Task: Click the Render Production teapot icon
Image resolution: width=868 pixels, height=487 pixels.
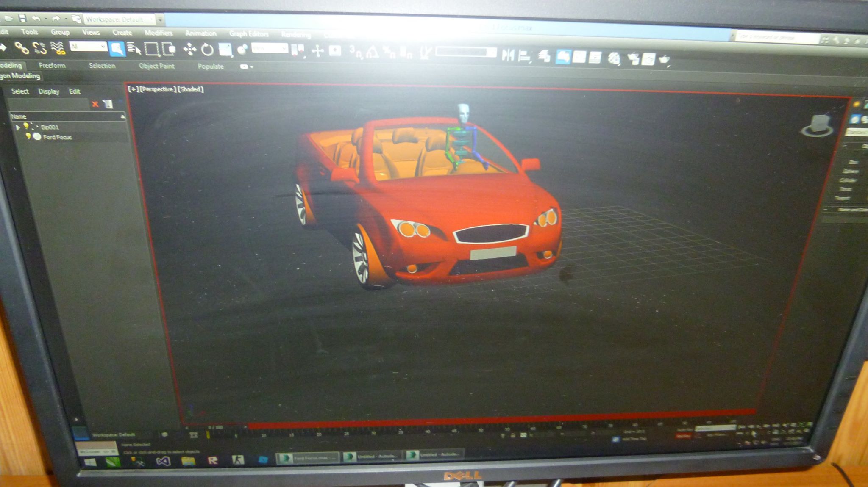Action: [664, 59]
